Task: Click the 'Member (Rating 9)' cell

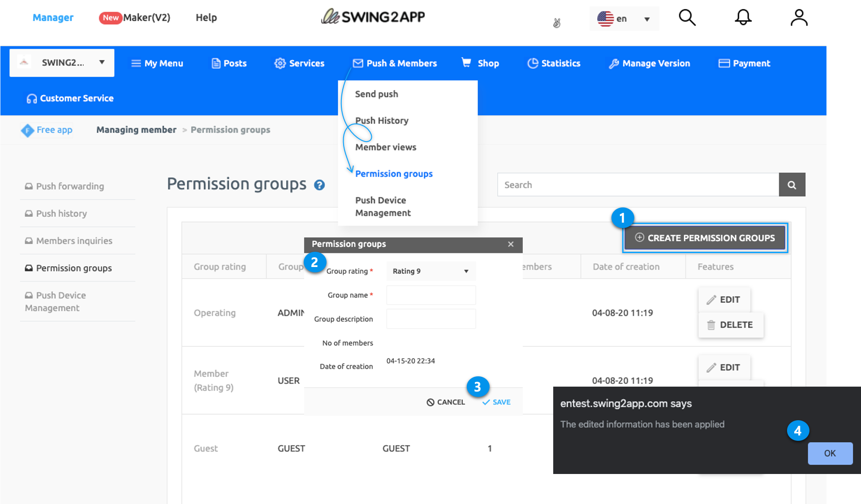Action: [x=213, y=380]
